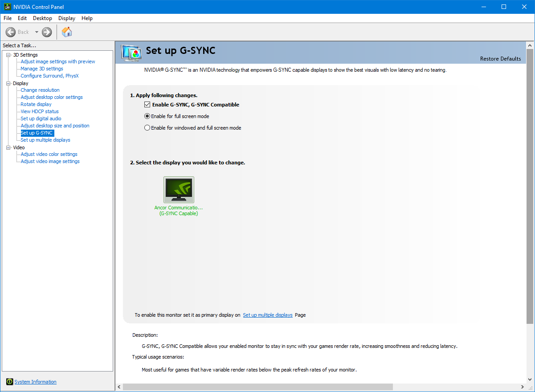Collapse the Video tree node
This screenshot has height=392, width=535.
point(8,147)
